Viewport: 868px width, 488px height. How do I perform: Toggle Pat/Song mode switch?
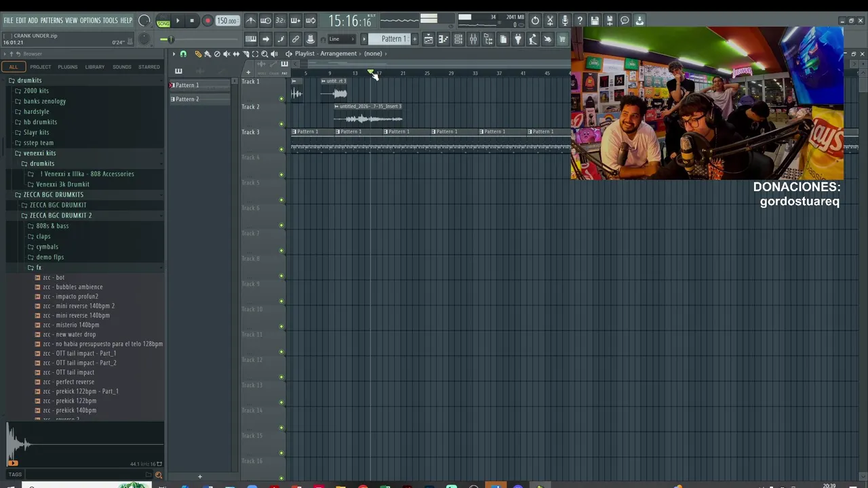(x=163, y=22)
